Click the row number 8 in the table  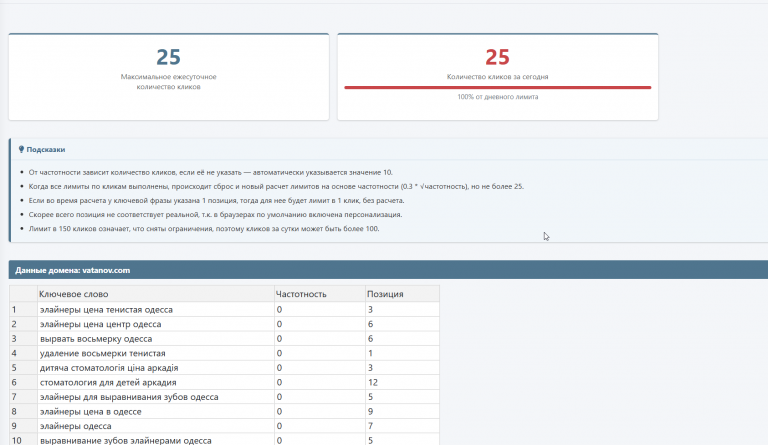click(x=23, y=411)
